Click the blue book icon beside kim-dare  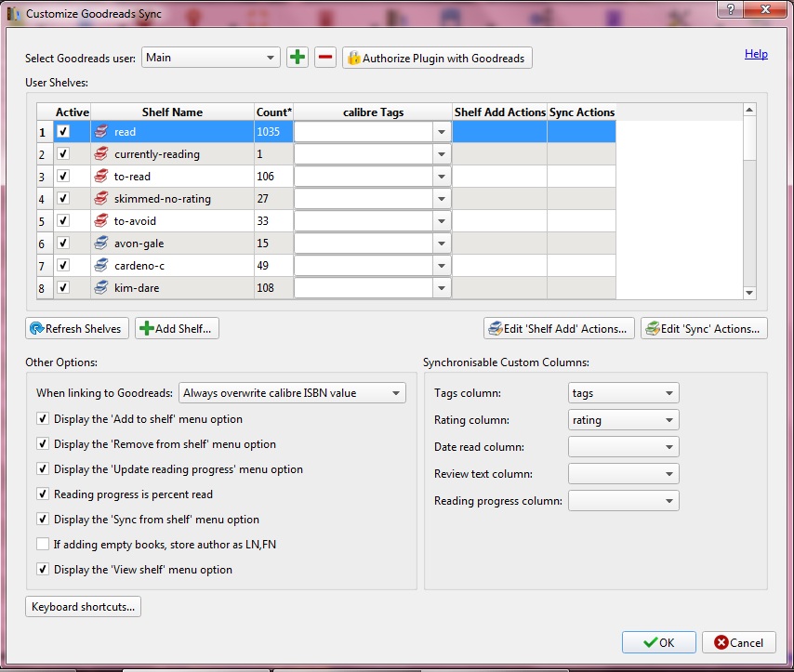tap(101, 287)
